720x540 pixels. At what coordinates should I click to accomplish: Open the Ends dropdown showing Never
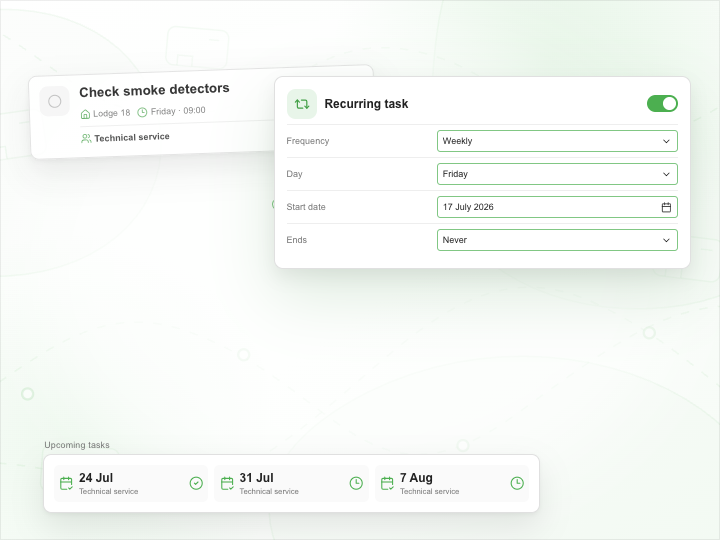click(x=557, y=240)
